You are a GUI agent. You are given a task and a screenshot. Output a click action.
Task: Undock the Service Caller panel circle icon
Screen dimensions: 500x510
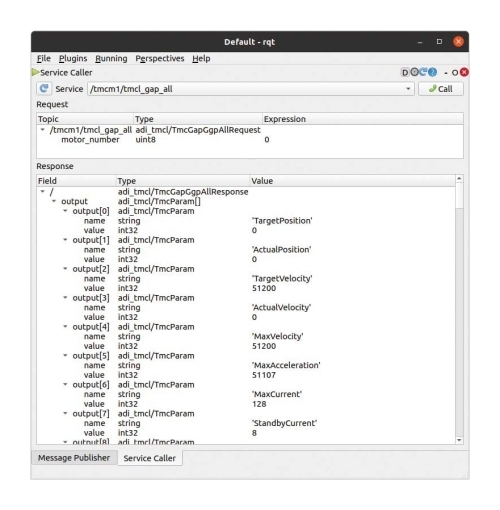pos(455,73)
